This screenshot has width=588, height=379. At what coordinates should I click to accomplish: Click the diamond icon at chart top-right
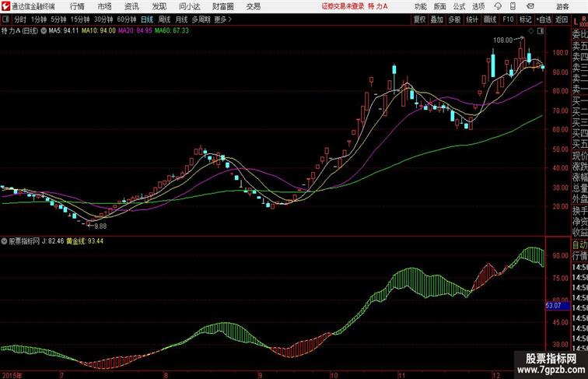pos(531,31)
